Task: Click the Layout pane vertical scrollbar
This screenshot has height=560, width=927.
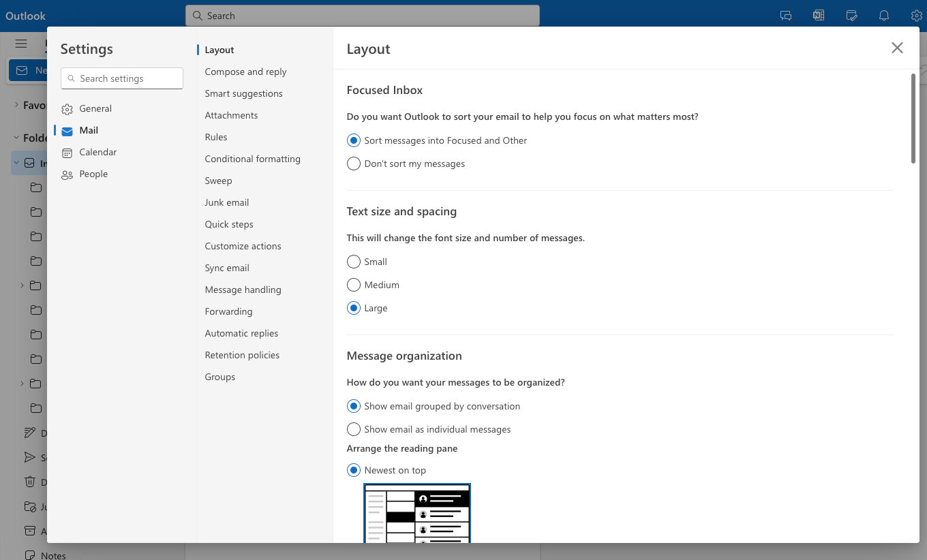Action: 913,119
